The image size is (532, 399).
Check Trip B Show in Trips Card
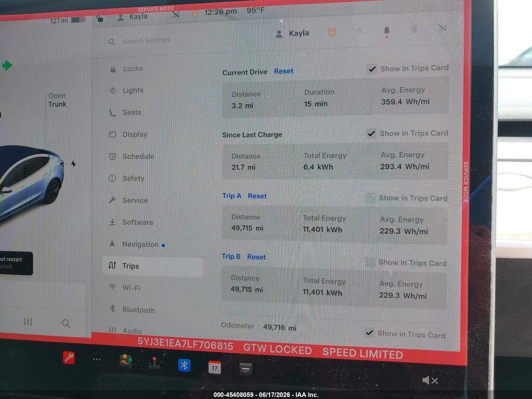tap(370, 262)
